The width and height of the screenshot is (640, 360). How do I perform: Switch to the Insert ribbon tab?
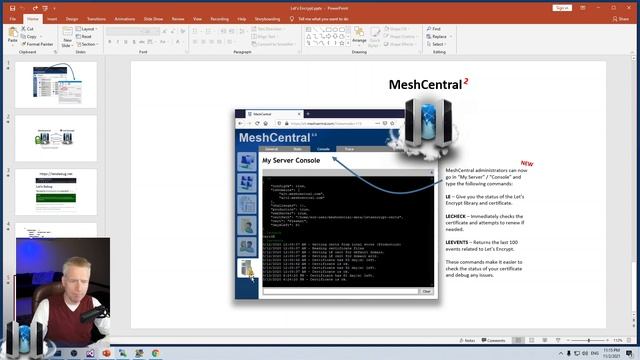click(x=52, y=19)
